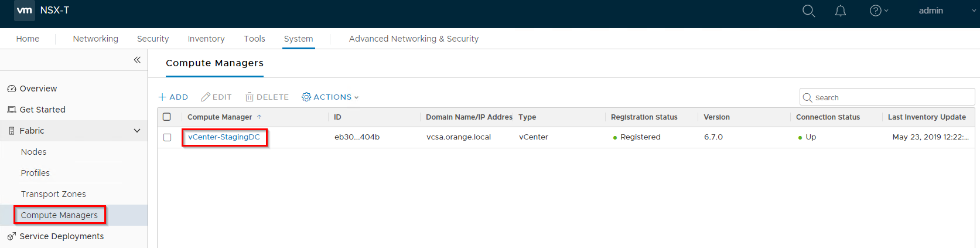Switch to the Networking tab
The width and height of the screenshot is (980, 248).
(95, 39)
